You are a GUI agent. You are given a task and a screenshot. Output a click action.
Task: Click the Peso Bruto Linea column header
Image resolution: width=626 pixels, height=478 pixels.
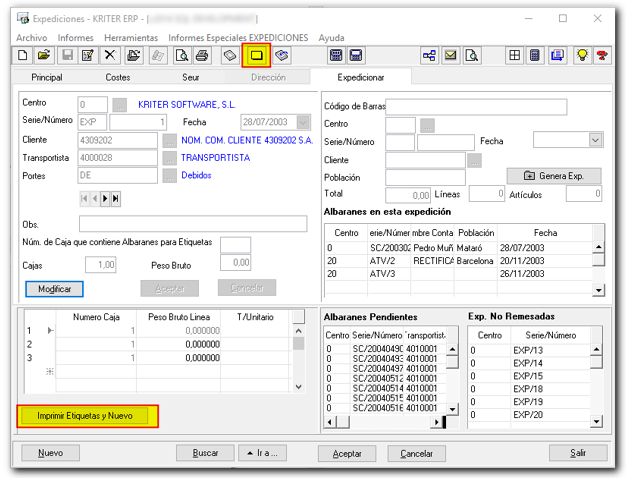point(178,317)
